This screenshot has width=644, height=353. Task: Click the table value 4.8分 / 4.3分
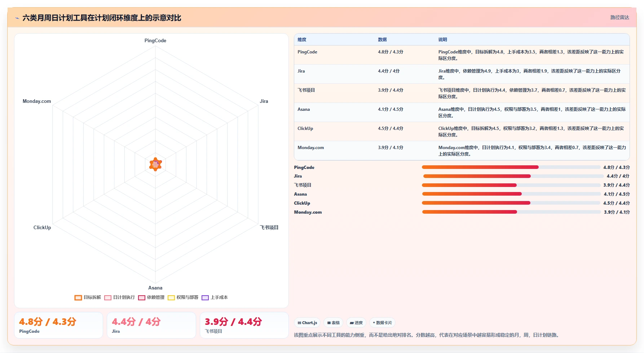[391, 52]
